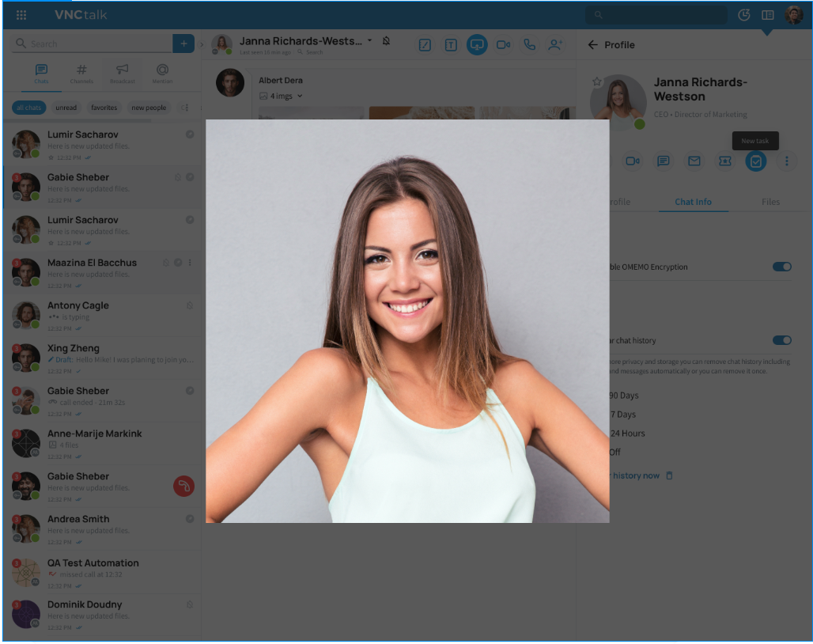This screenshot has width=813, height=644.
Task: Click the muted bell icon beside Janna's name
Action: (x=386, y=41)
